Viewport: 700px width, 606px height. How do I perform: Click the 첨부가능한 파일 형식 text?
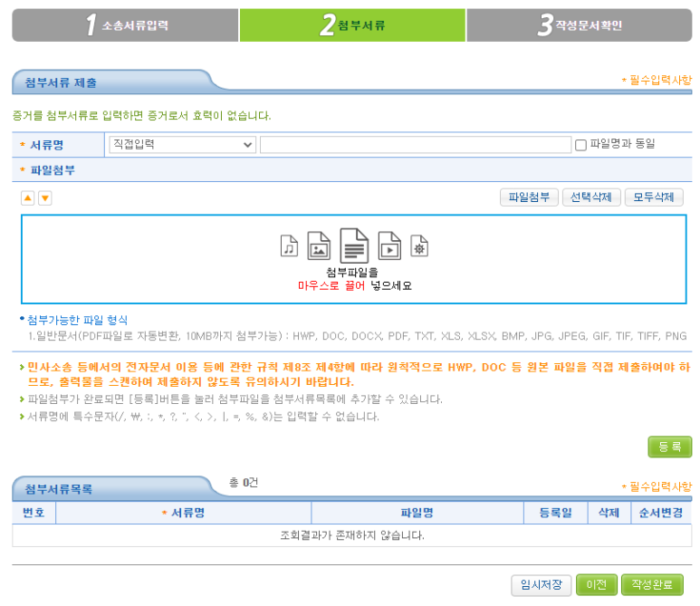pyautogui.click(x=77, y=320)
